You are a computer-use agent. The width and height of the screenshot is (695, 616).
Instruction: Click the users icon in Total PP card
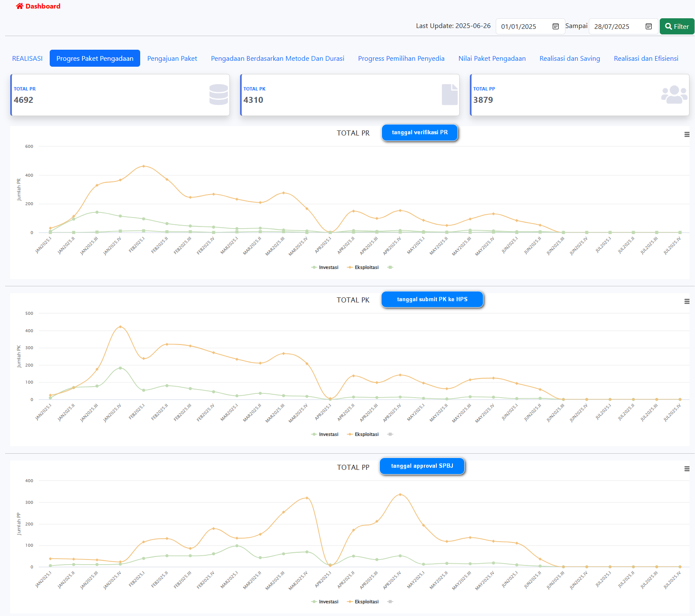click(x=674, y=95)
